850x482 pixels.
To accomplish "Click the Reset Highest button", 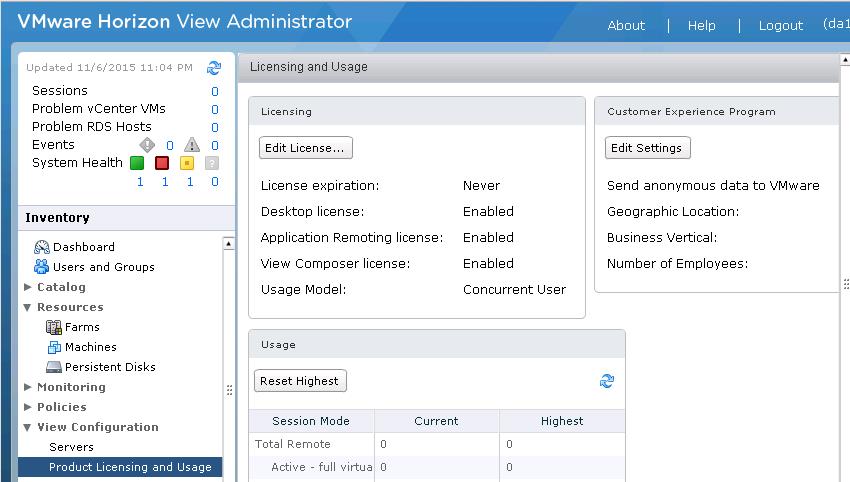I will pyautogui.click(x=301, y=381).
